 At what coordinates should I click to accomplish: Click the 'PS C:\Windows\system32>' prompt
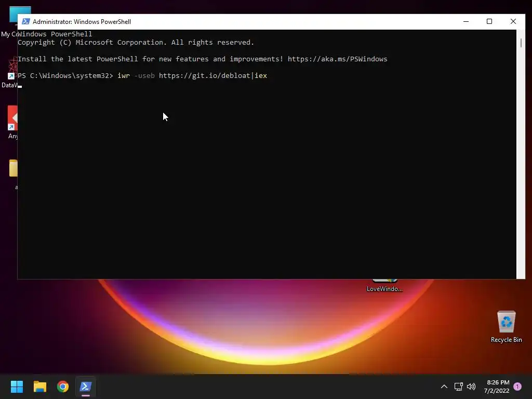[x=65, y=76]
